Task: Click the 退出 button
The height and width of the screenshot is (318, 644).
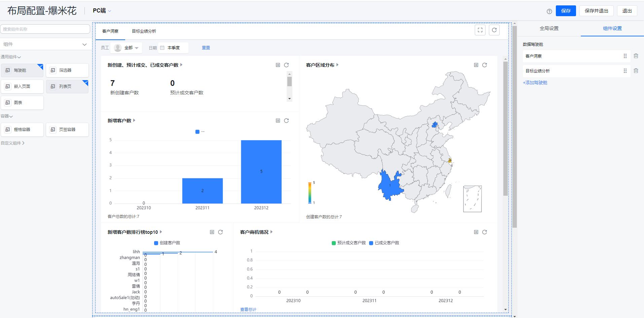Action: coord(627,11)
